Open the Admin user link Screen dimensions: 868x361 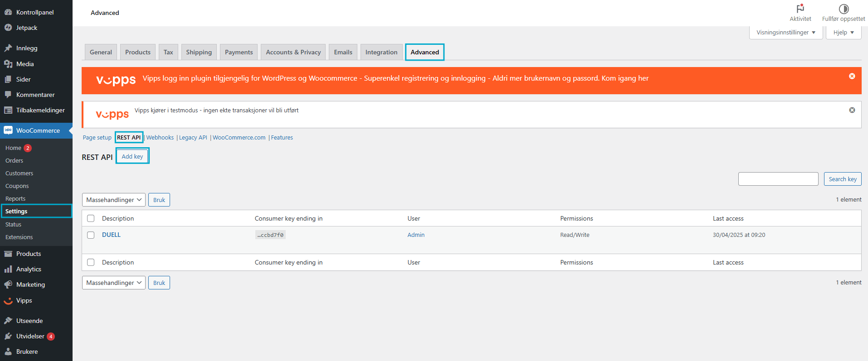coord(416,235)
